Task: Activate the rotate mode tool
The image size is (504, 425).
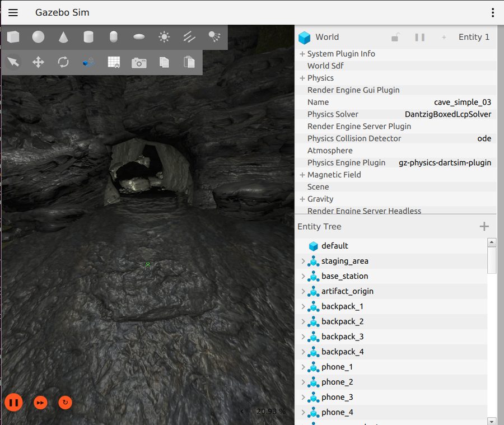Action: (63, 62)
